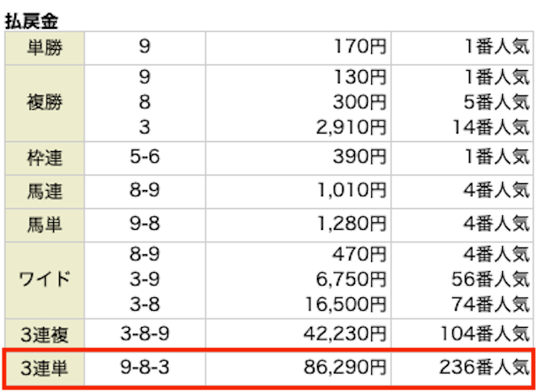Select the 170円 win payout

pyautogui.click(x=360, y=47)
